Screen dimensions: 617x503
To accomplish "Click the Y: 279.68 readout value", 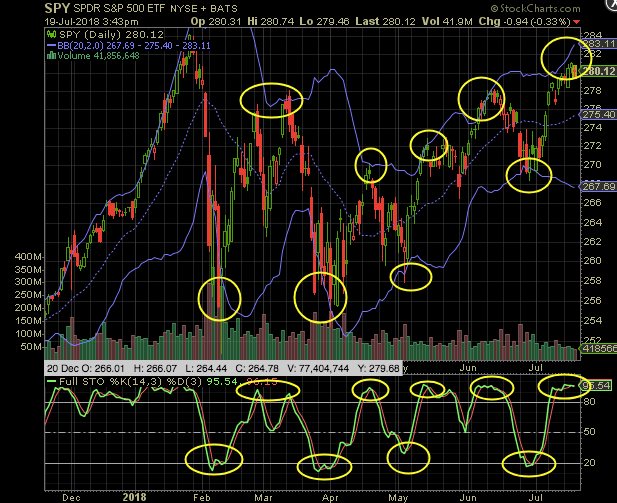I will tap(379, 368).
